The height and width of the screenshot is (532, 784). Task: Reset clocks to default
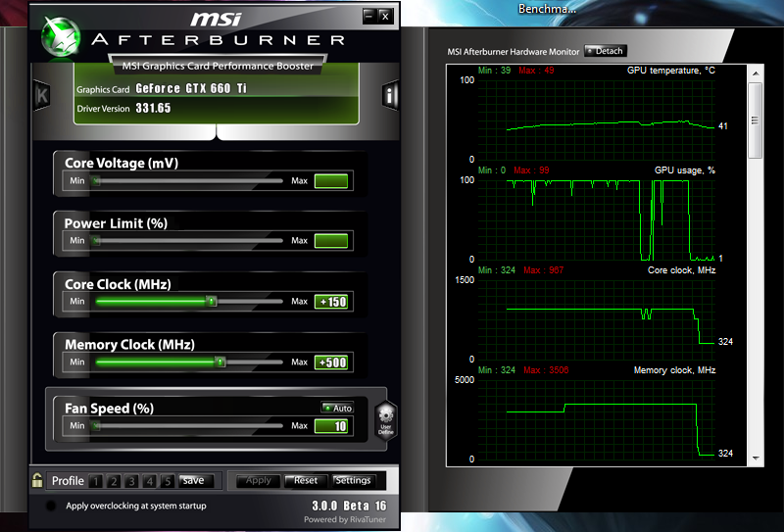[306, 480]
